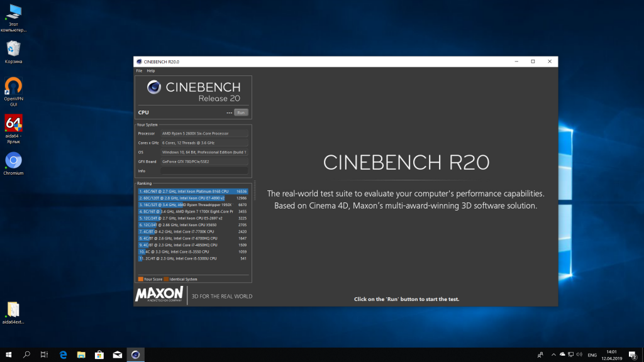Open File Explorer from the taskbar

[x=80, y=354]
